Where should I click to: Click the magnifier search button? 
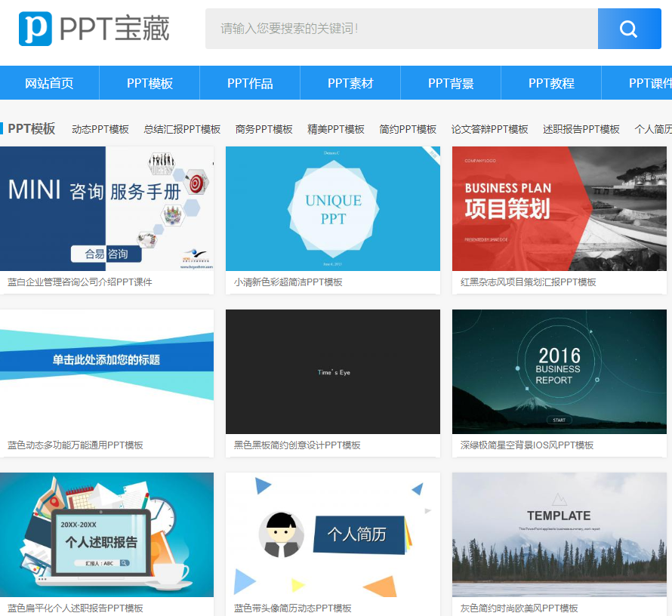click(x=628, y=29)
